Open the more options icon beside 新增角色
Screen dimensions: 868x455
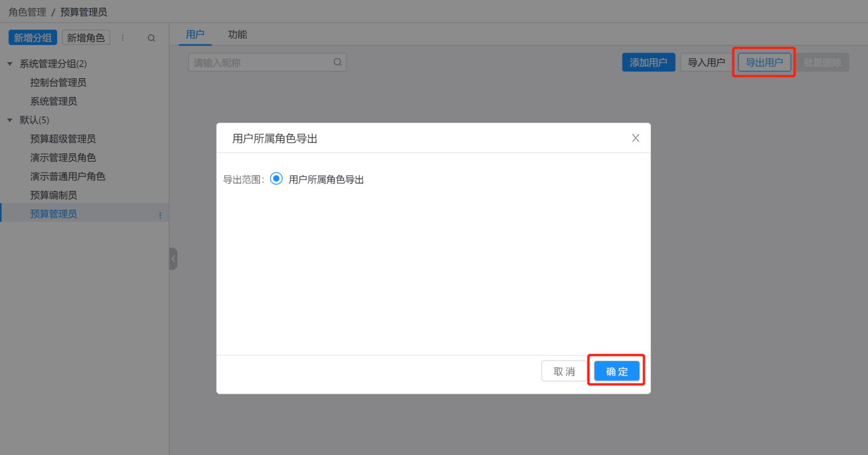tap(123, 38)
